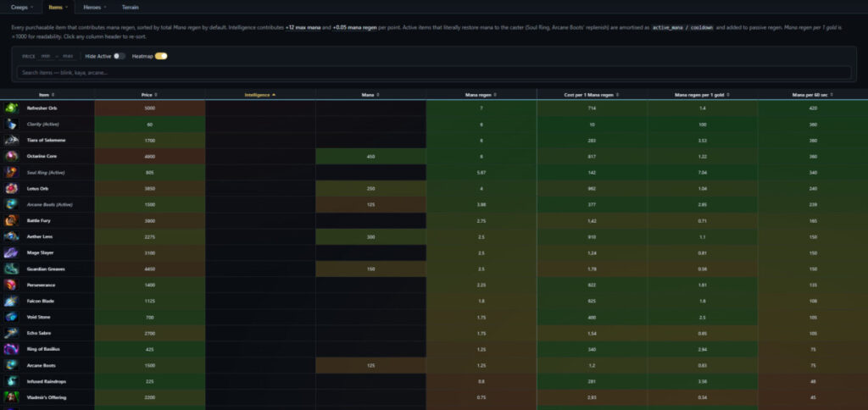Click the Lotus Orb item name
The image size is (868, 410).
click(37, 188)
